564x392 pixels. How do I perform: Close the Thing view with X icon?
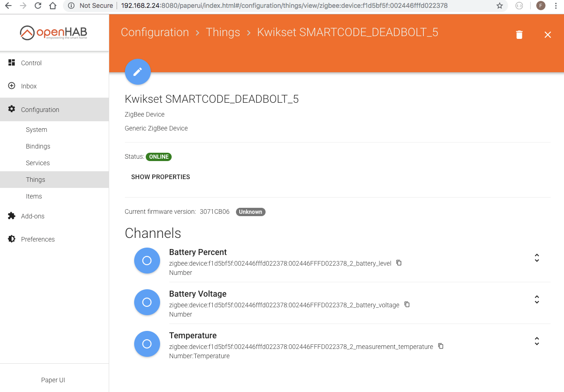pos(548,35)
